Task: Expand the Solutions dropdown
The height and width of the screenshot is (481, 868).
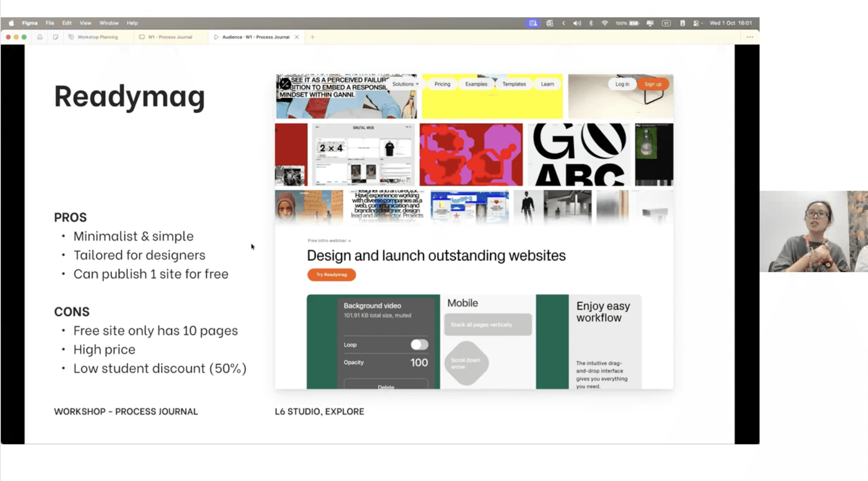Action: pos(405,84)
